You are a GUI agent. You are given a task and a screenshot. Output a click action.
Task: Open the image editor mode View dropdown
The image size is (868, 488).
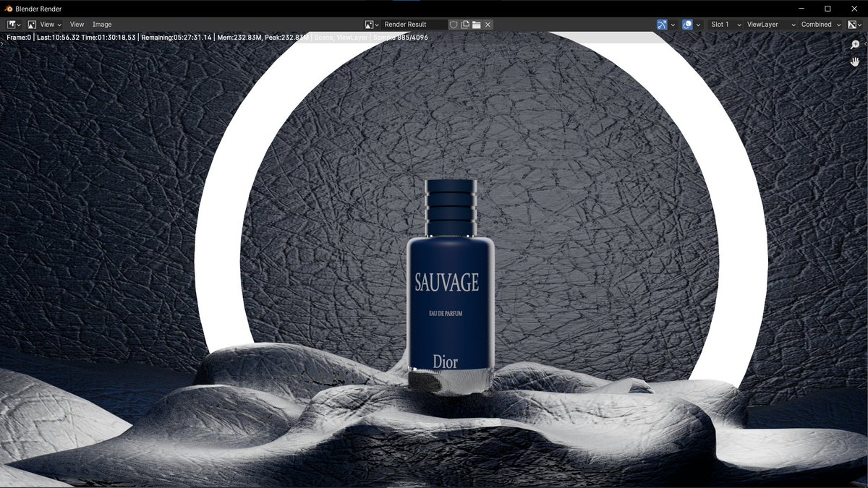[x=45, y=25]
